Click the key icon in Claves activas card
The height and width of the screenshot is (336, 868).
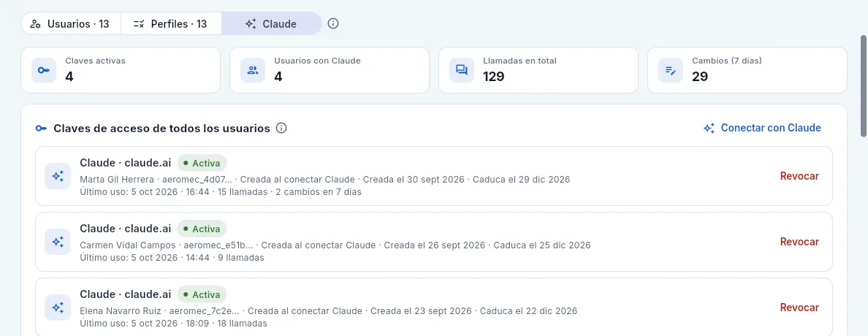click(x=44, y=70)
